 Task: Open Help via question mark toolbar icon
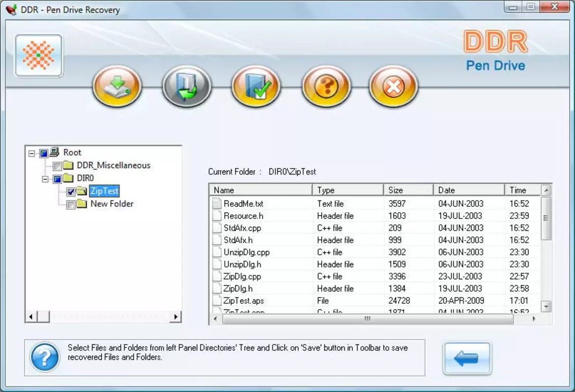[x=326, y=86]
